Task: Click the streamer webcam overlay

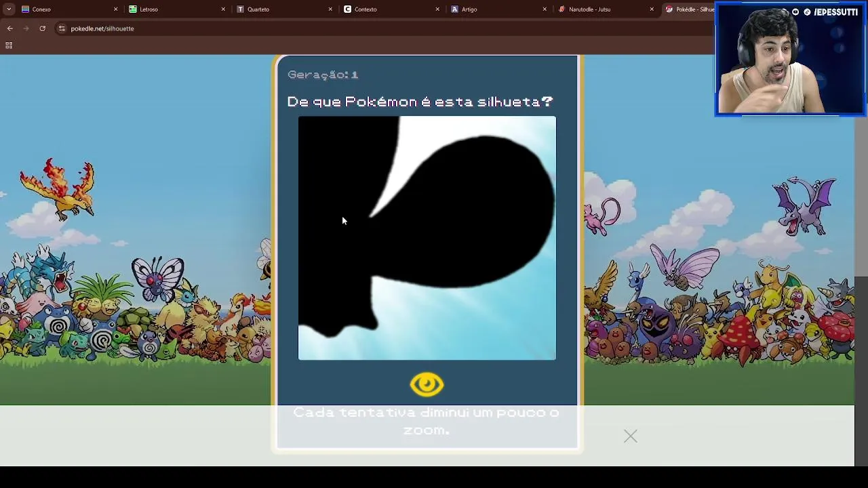Action: (790, 60)
